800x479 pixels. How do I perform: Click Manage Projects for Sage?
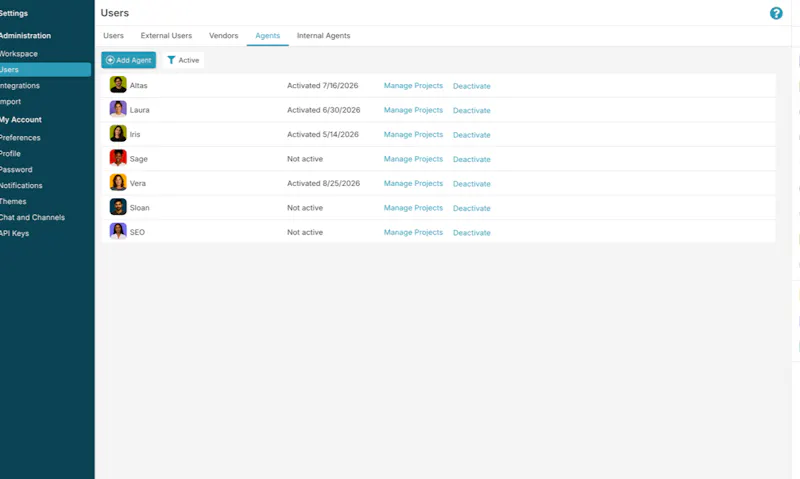[413, 159]
